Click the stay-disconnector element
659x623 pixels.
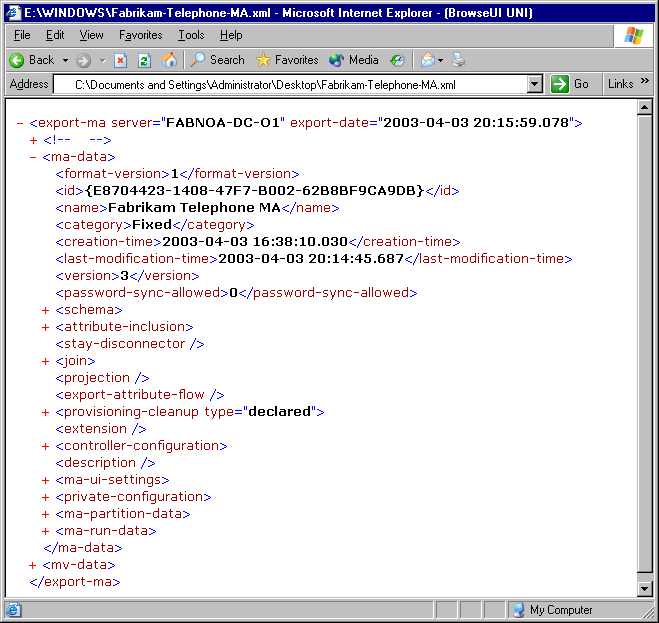point(130,344)
